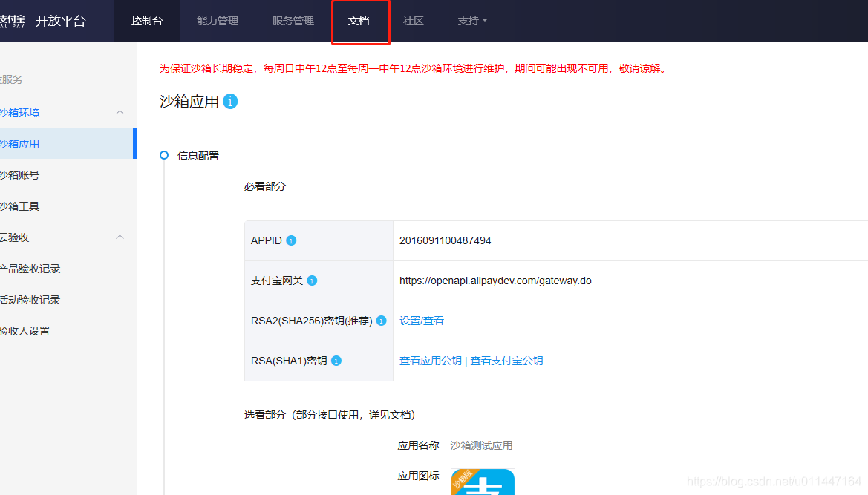Open the 能力管理 tab
Viewport: 868px width, 495px height.
pos(218,21)
